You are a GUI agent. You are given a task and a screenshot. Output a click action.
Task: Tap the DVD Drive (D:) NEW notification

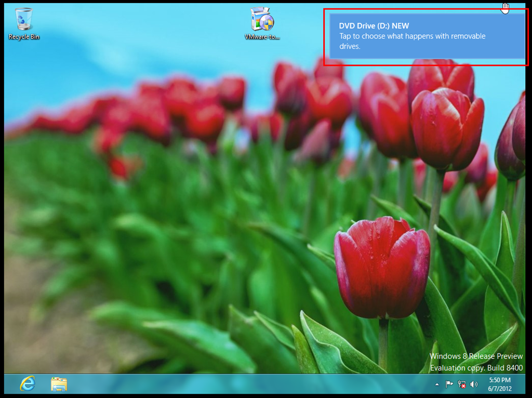pos(427,36)
